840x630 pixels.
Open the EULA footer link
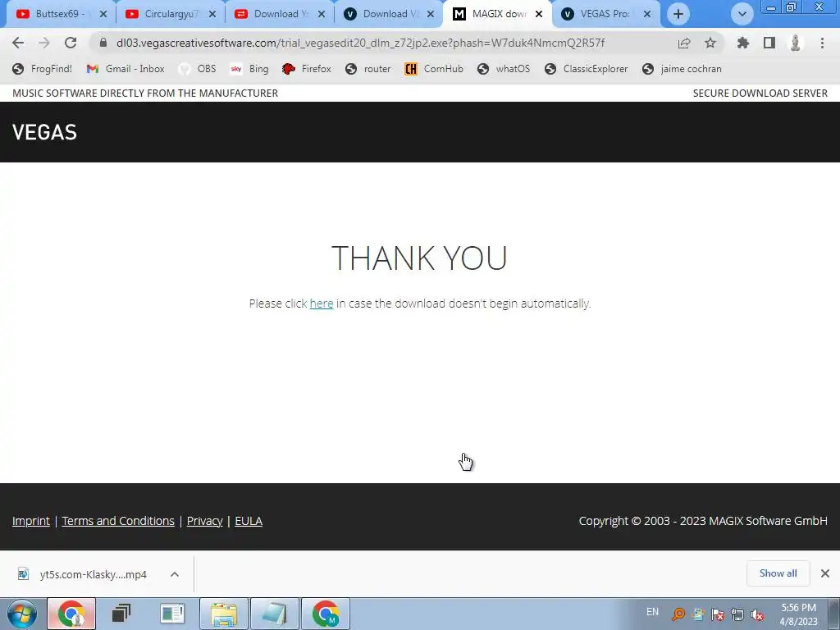pyautogui.click(x=249, y=521)
